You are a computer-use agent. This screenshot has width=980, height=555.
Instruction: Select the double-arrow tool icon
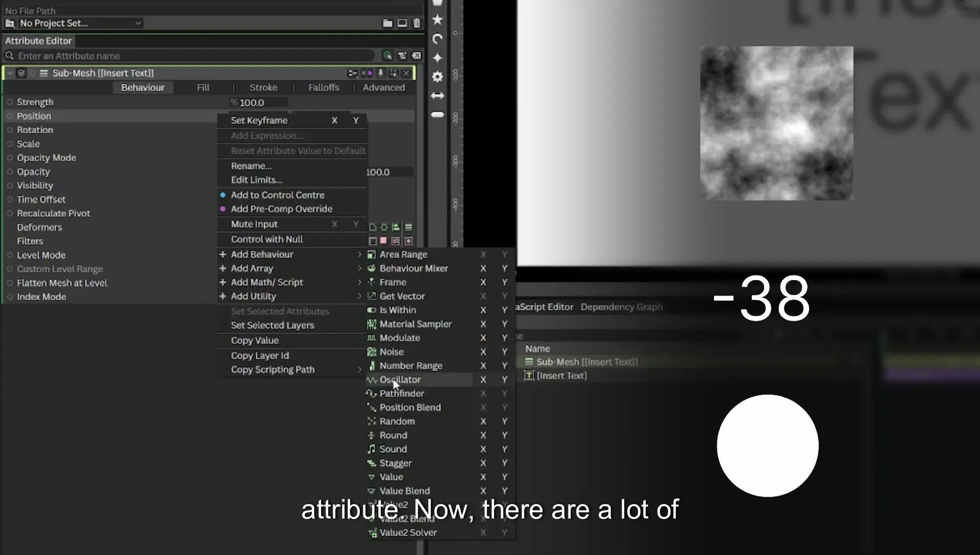(x=437, y=95)
